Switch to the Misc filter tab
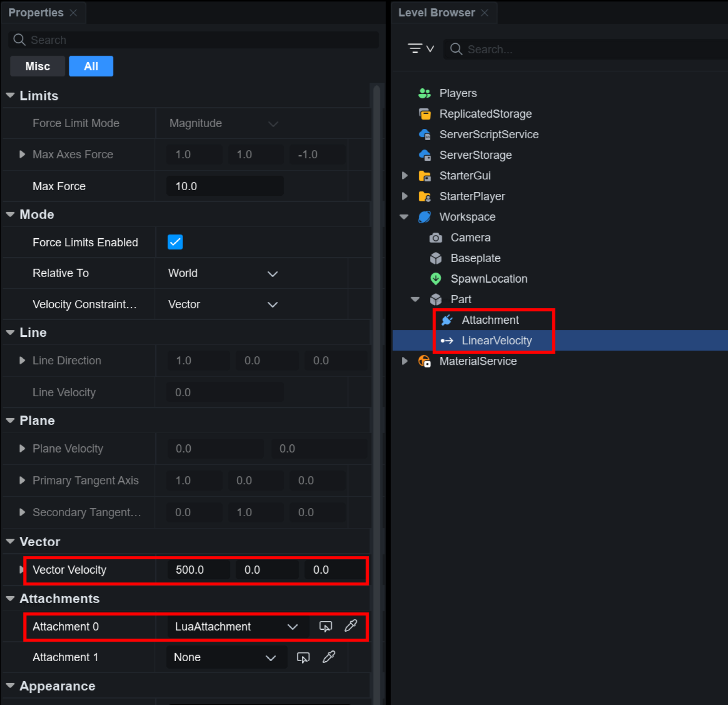 [x=37, y=66]
